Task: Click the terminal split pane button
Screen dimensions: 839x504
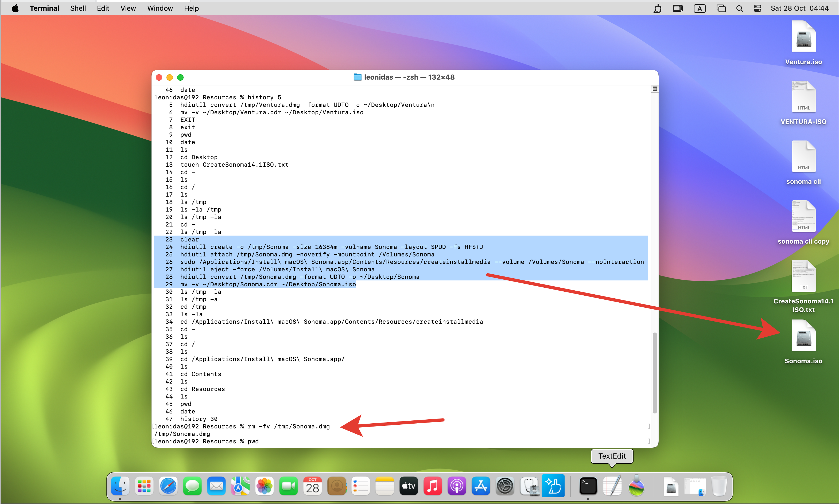Action: (655, 89)
